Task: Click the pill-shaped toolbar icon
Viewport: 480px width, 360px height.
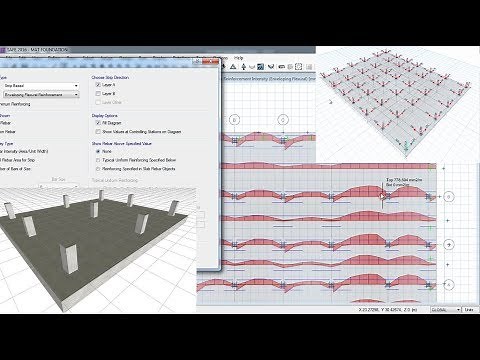Action: [x=281, y=67]
